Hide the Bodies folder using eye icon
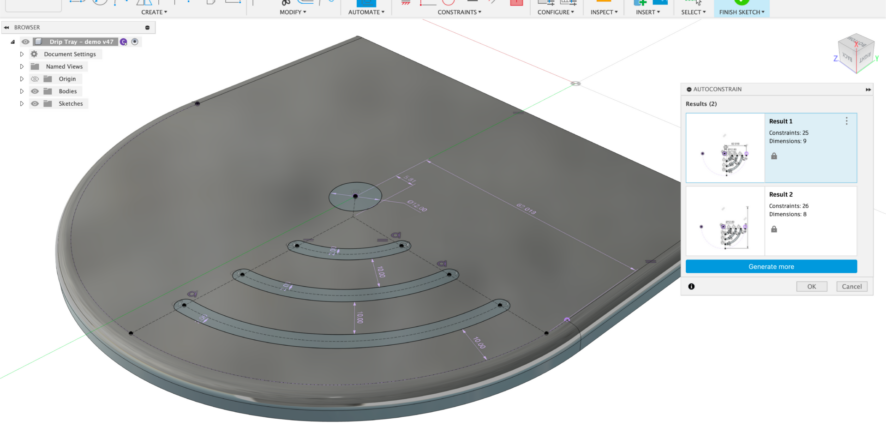 [x=34, y=91]
